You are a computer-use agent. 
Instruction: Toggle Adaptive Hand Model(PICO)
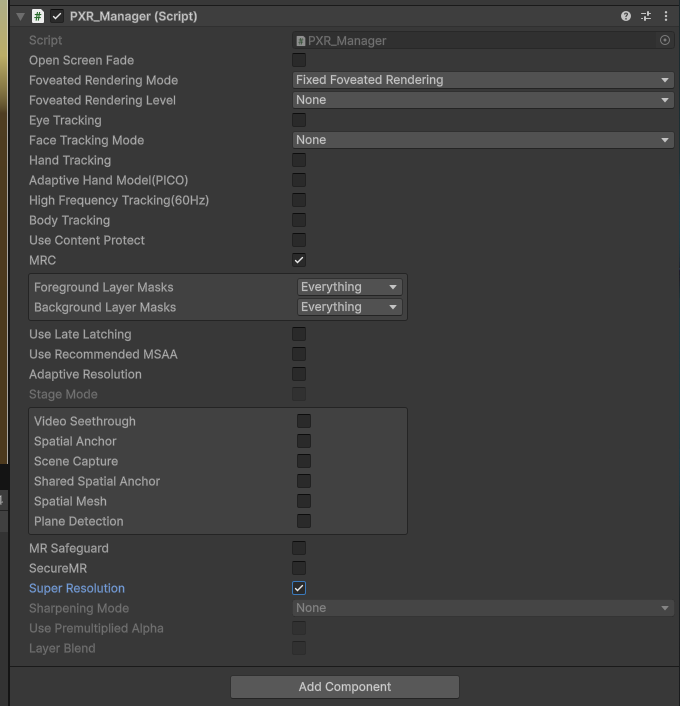(x=299, y=180)
